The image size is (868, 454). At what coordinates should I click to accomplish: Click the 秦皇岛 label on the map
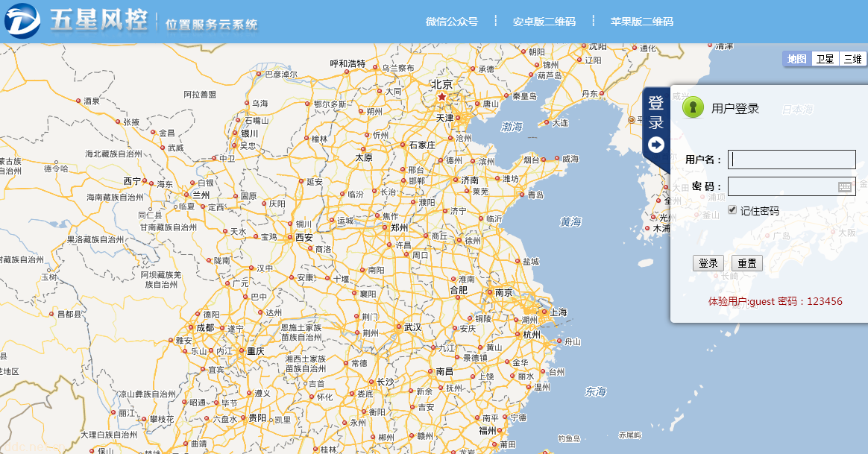point(525,96)
